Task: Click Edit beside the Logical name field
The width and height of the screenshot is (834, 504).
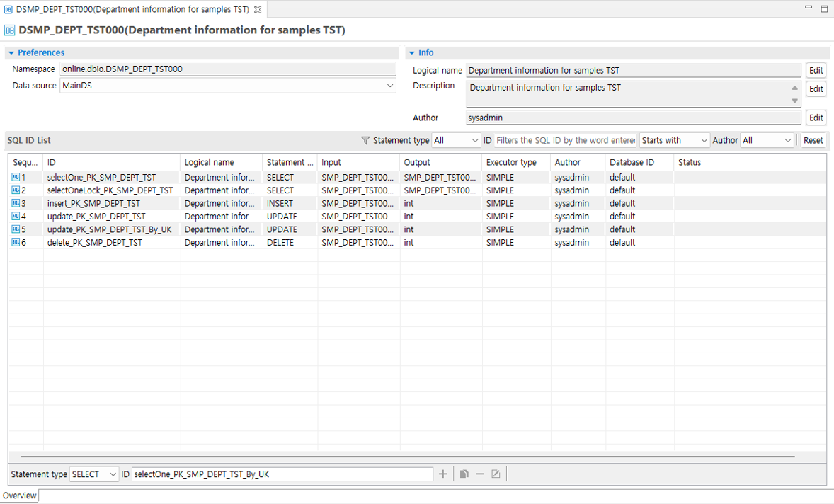Action: [x=815, y=70]
